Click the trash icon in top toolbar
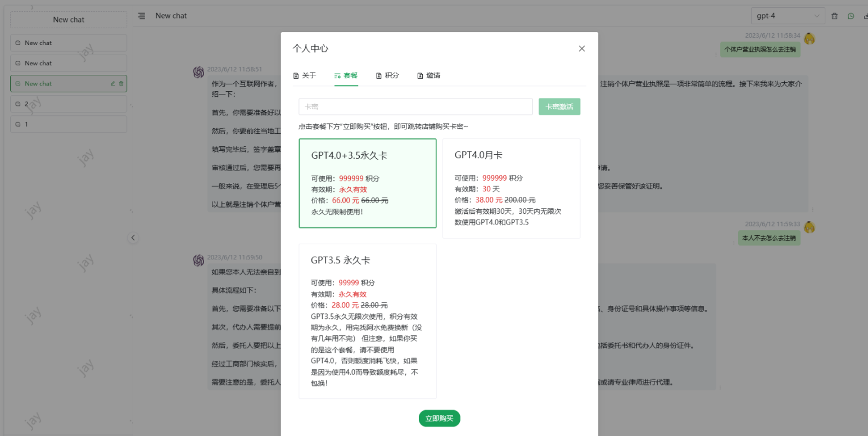 click(x=834, y=16)
